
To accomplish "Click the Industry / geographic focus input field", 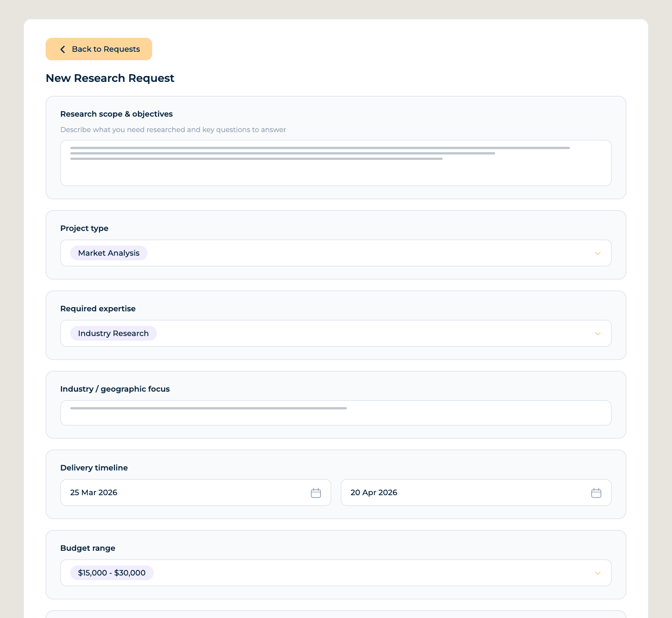I will tap(336, 413).
